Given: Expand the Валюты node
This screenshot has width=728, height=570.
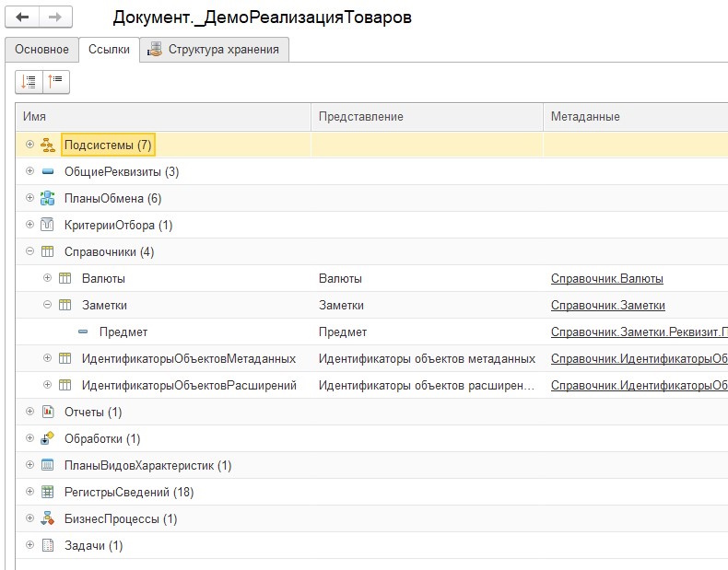Looking at the screenshot, I should (47, 278).
